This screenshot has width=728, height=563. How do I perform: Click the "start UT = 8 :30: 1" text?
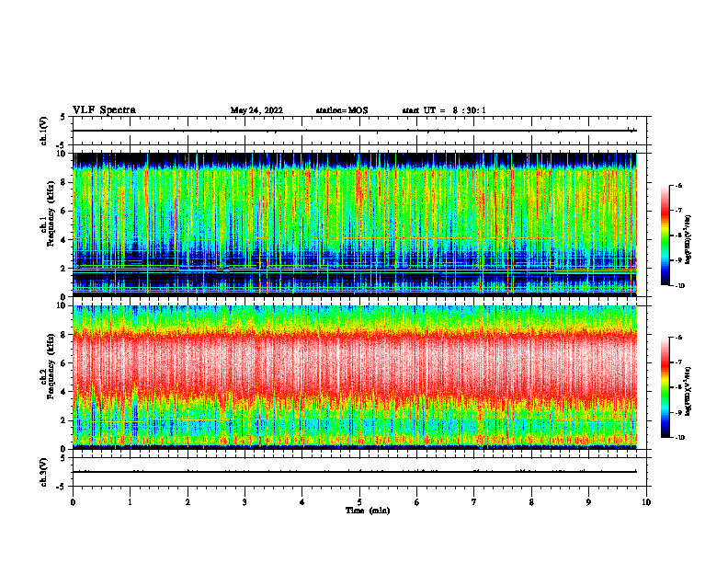444,110
